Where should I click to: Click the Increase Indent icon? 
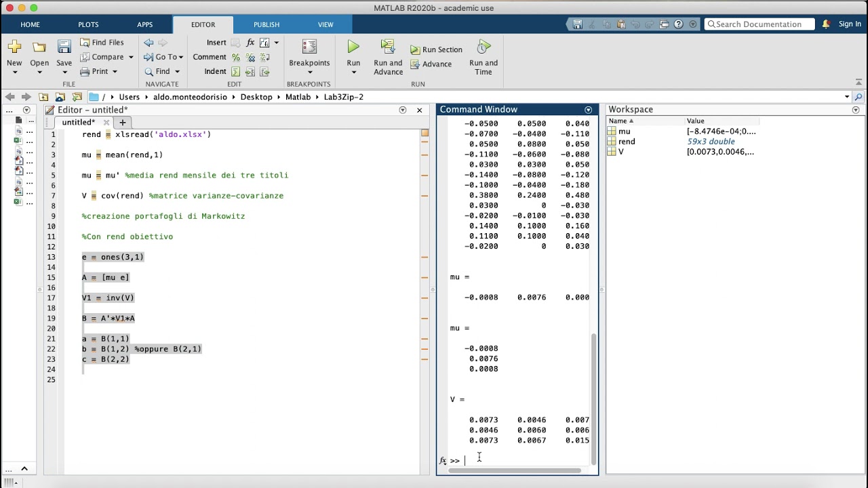(x=250, y=72)
